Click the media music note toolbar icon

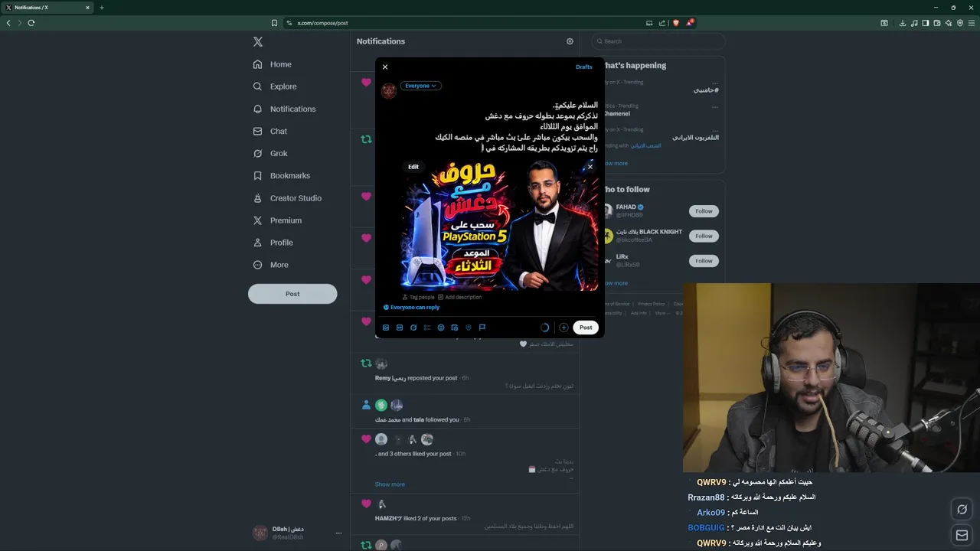click(914, 23)
